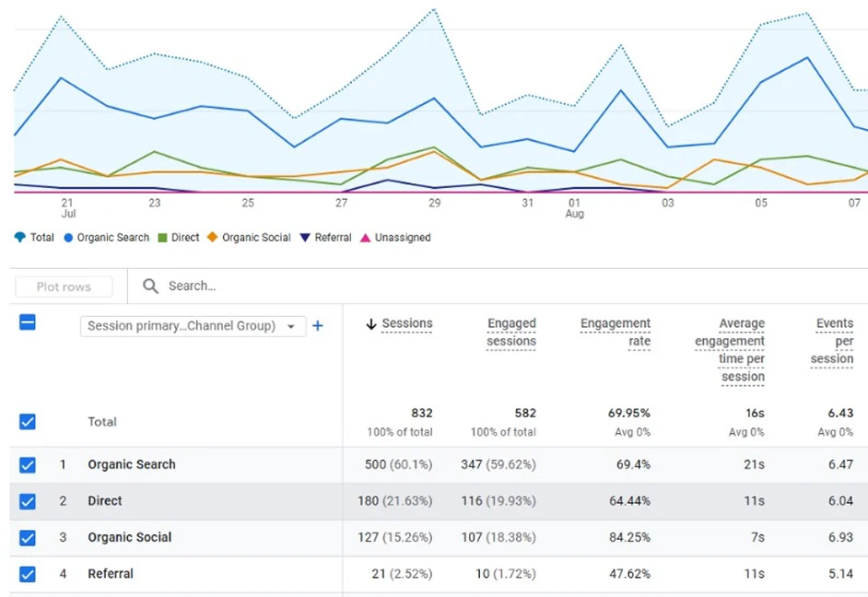Click the Organic Social row label
Image resolution: width=868 pixels, height=597 pixels.
click(129, 537)
